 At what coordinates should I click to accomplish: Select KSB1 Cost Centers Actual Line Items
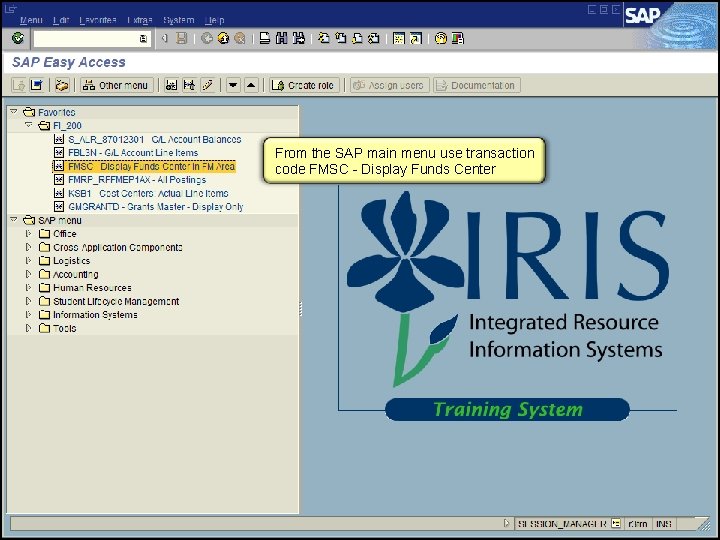148,193
